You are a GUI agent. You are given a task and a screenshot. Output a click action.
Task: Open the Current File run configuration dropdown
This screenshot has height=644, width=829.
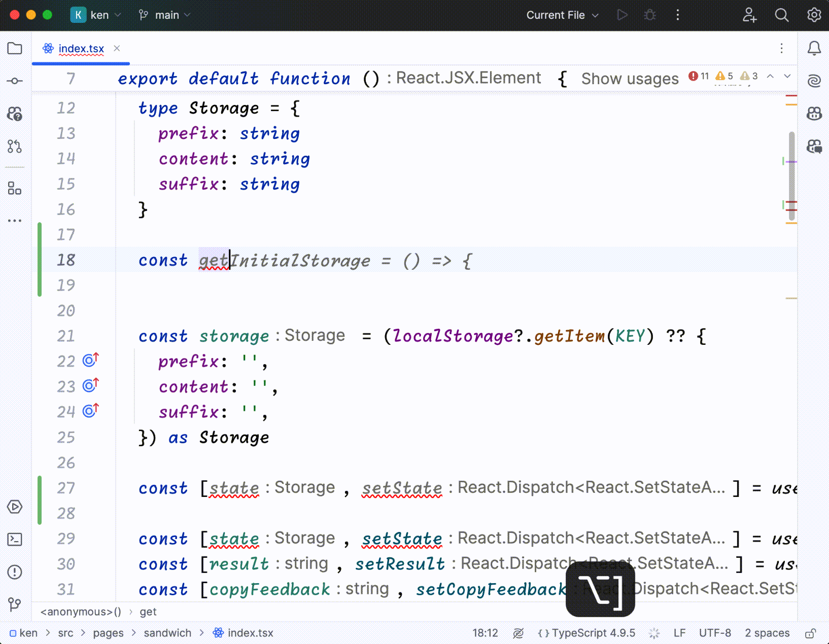(563, 15)
